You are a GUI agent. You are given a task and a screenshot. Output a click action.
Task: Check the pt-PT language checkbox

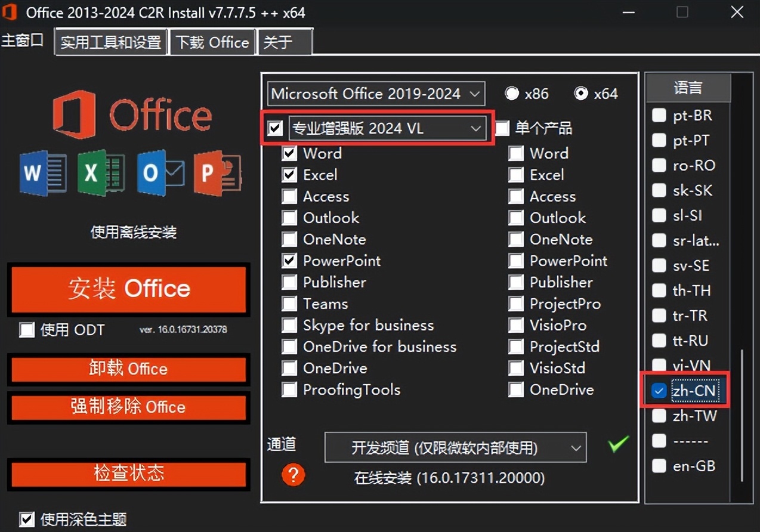(x=659, y=140)
